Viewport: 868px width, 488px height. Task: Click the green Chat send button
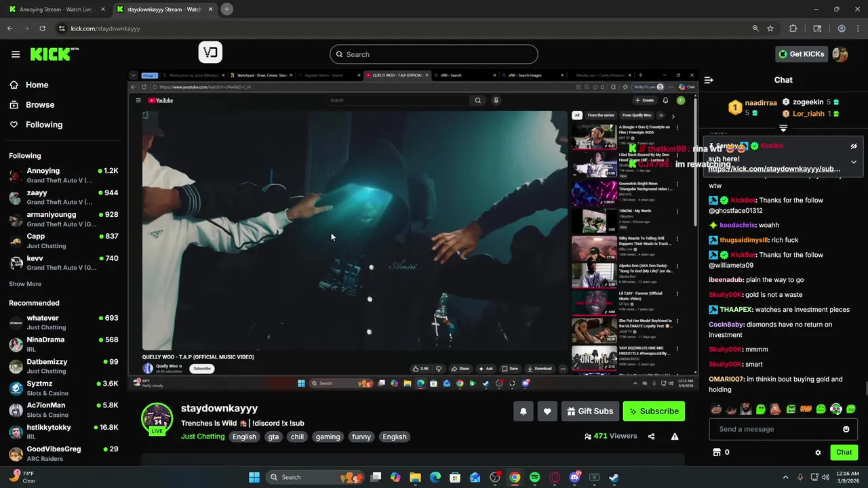coord(844,452)
